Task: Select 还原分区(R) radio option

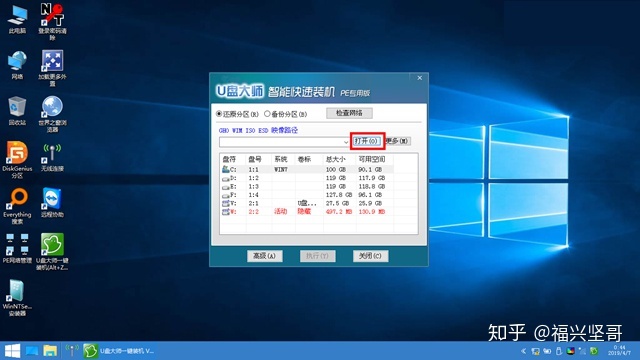Action: [x=238, y=114]
